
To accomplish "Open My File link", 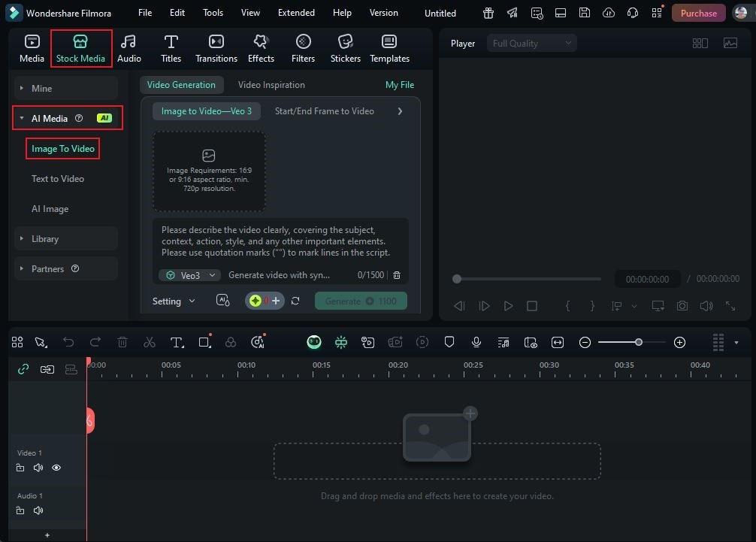I will click(400, 85).
